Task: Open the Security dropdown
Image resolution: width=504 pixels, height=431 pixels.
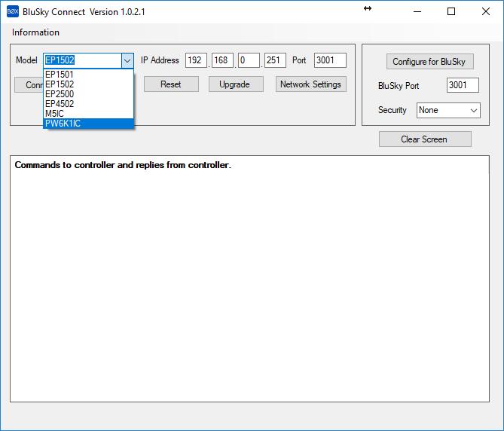Action: click(x=448, y=110)
